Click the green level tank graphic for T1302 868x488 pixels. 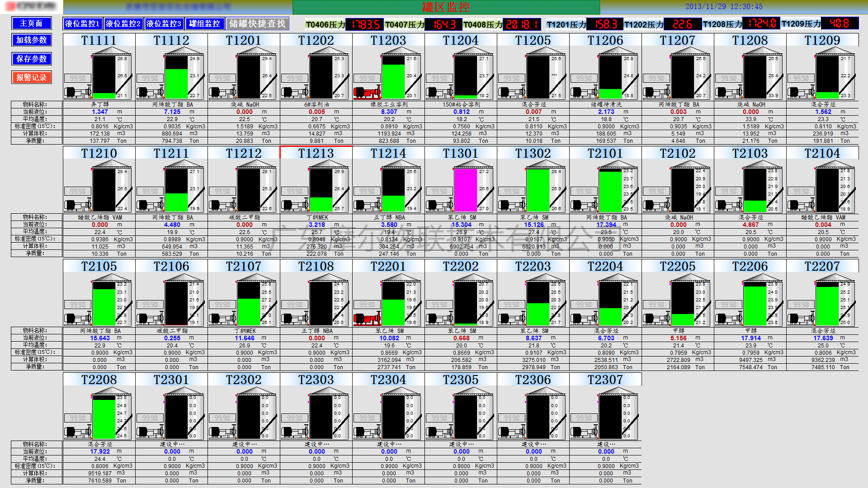(538, 190)
